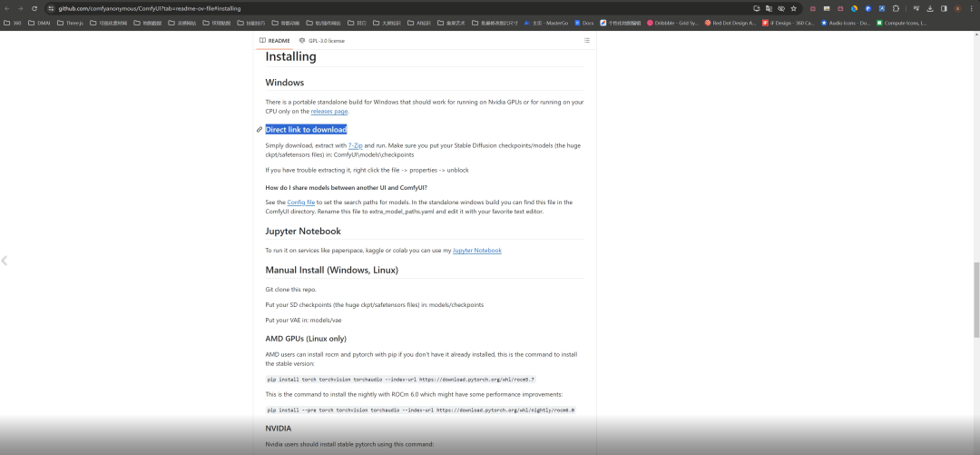Click the rocm5.7 pip install command
Image resolution: width=980 pixels, height=455 pixels.
(401, 380)
